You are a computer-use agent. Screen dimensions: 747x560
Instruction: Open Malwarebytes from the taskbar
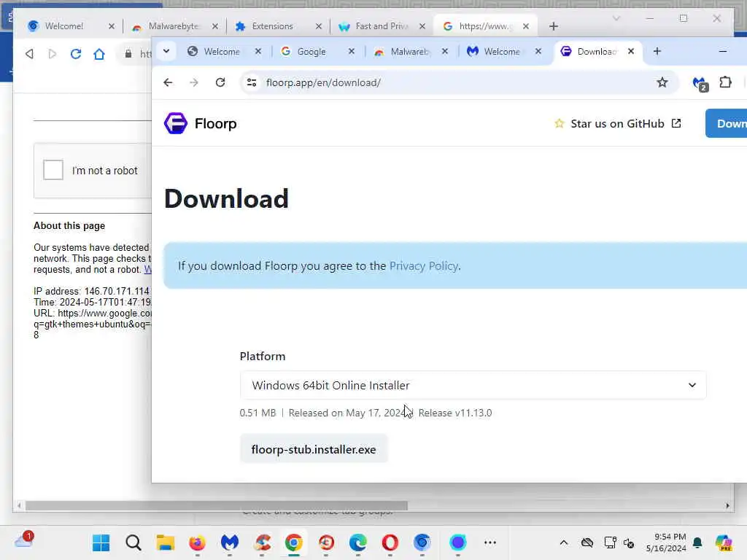click(x=230, y=542)
